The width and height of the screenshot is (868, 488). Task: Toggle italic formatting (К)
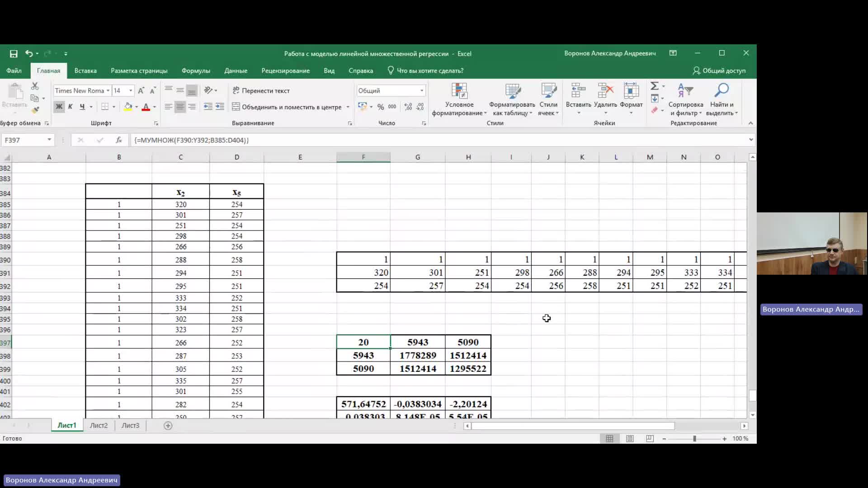pyautogui.click(x=70, y=107)
